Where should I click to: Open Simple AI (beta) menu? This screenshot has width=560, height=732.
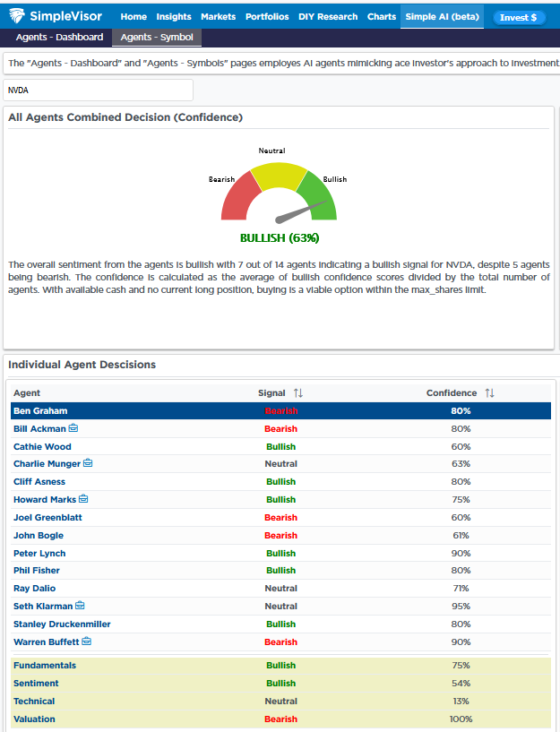(442, 16)
